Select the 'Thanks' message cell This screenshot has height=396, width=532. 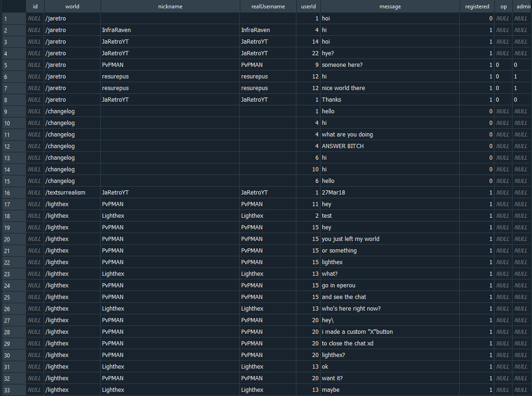332,100
